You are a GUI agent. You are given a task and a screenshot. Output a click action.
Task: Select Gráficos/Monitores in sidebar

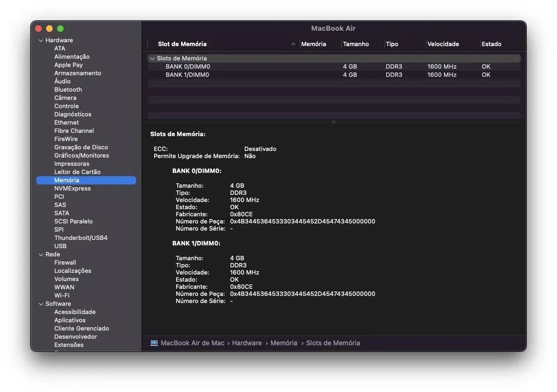[81, 155]
